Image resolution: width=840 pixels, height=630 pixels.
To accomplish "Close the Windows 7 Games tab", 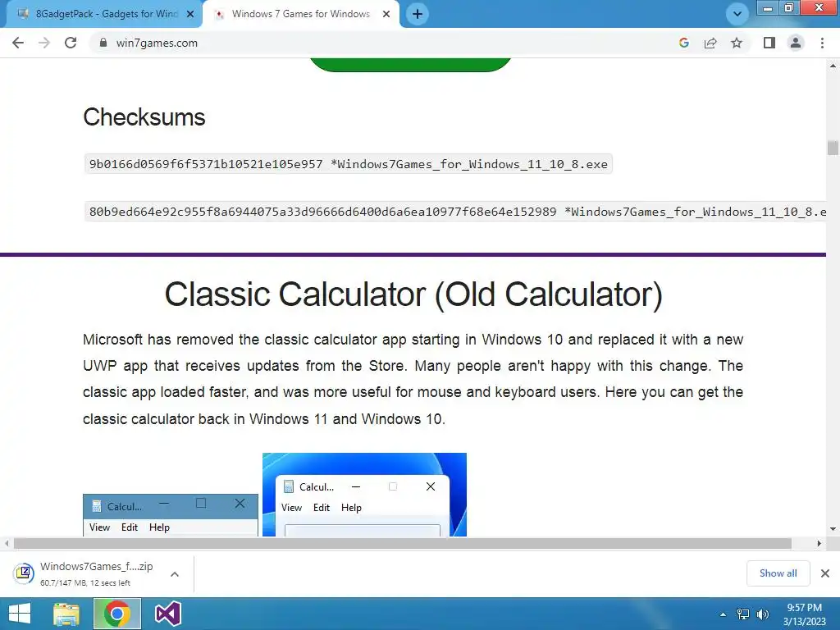I will click(386, 14).
